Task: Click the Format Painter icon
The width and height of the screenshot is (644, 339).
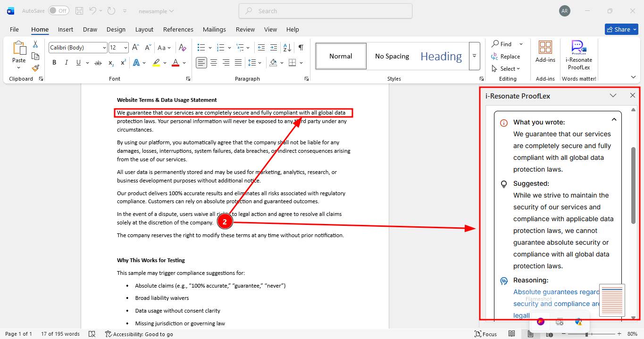Action: [35, 68]
